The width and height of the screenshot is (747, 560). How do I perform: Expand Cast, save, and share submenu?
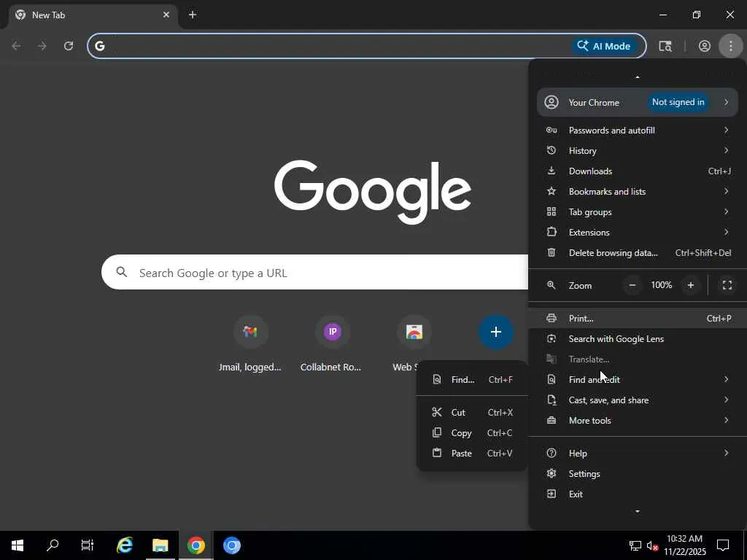(638, 400)
